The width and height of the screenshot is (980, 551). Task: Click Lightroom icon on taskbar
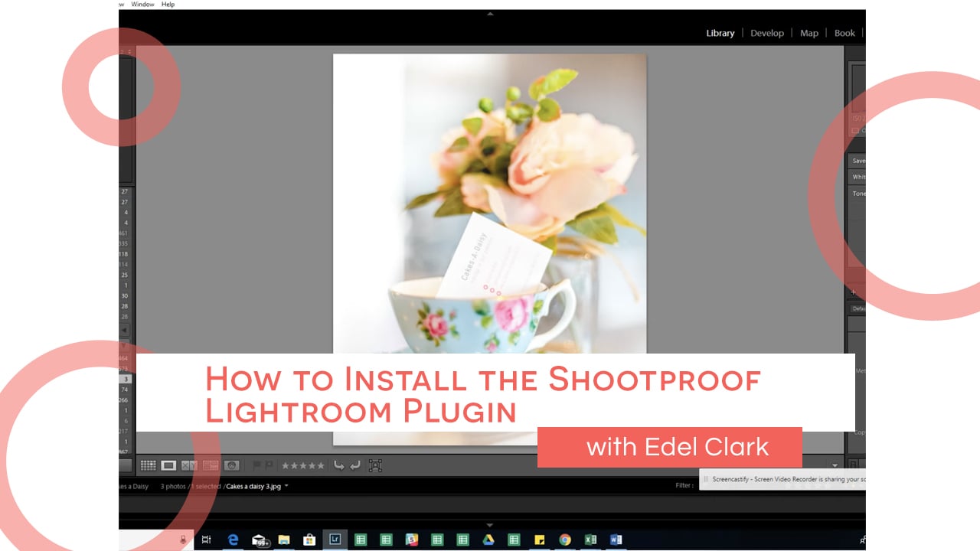pyautogui.click(x=335, y=540)
